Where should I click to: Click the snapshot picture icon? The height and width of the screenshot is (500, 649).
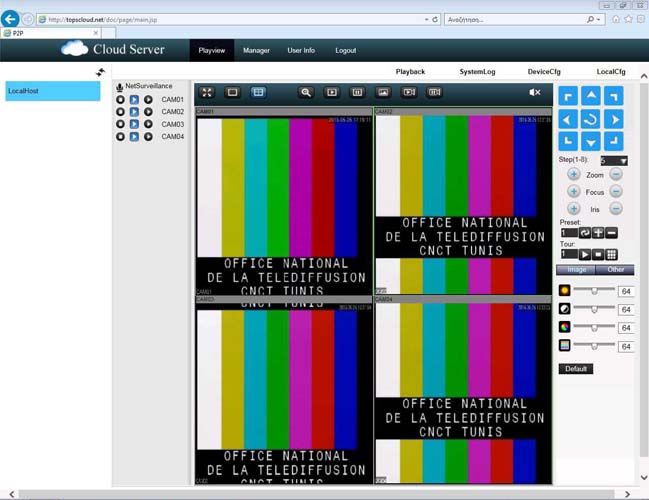click(x=383, y=92)
